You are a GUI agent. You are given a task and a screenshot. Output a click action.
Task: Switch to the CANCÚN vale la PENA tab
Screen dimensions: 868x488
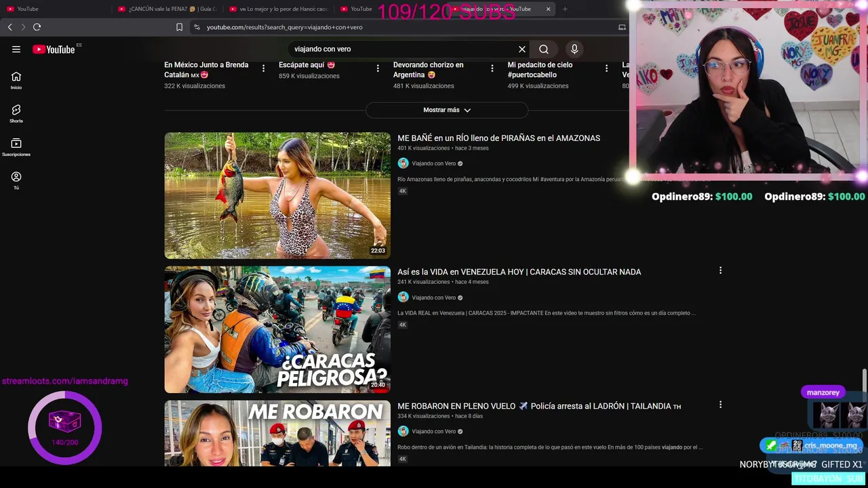[x=167, y=9]
